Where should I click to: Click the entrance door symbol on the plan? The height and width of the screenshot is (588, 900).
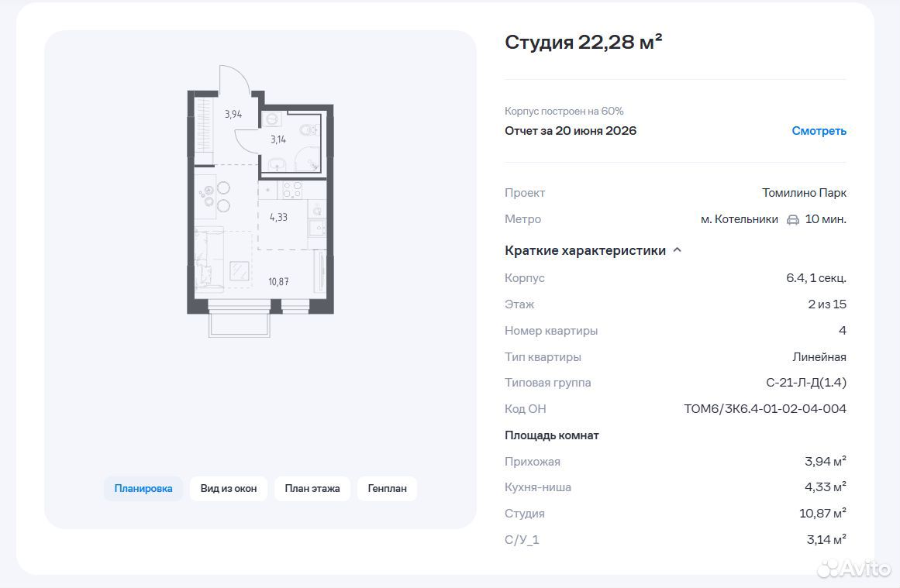coord(235,80)
